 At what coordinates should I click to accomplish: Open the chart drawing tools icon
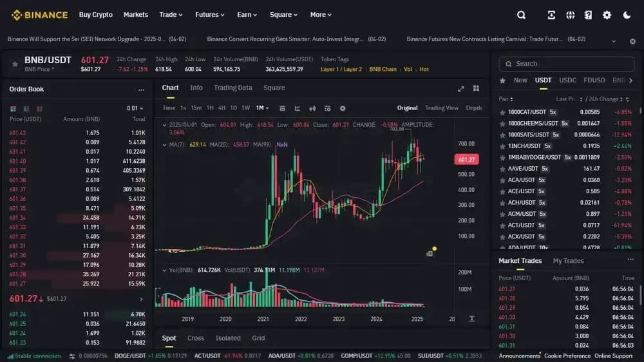pos(298,108)
